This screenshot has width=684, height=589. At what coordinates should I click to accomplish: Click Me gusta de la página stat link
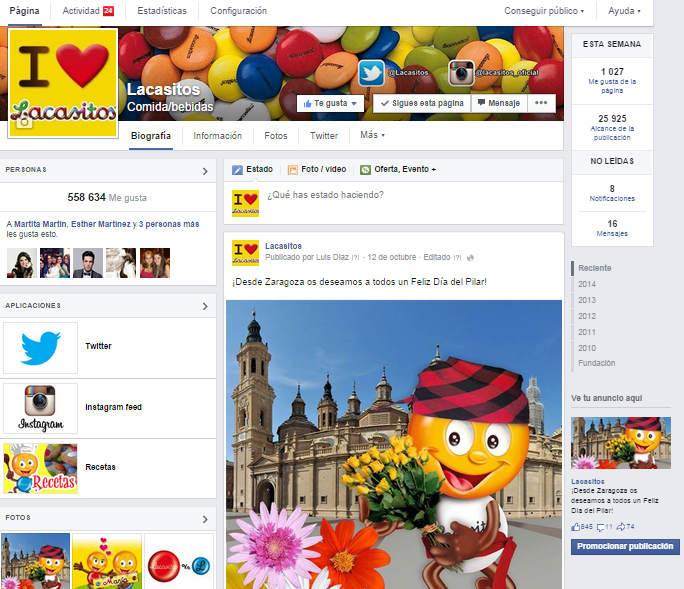[612, 86]
